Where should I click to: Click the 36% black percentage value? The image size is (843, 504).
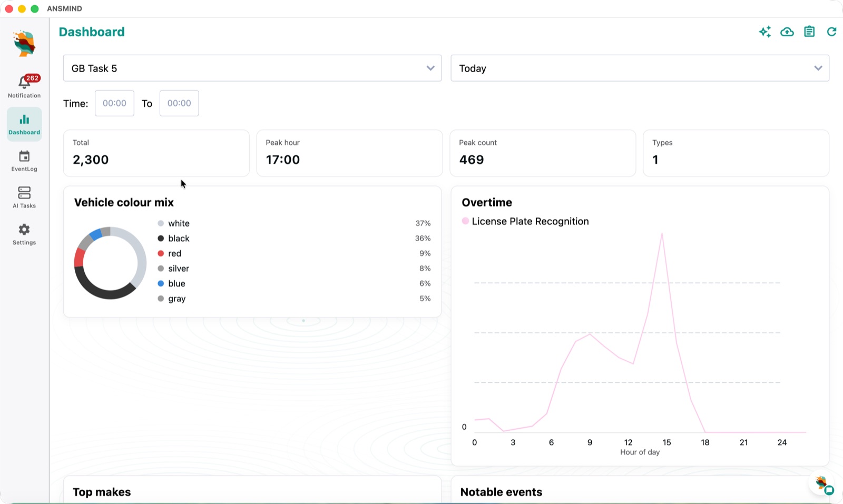click(423, 239)
